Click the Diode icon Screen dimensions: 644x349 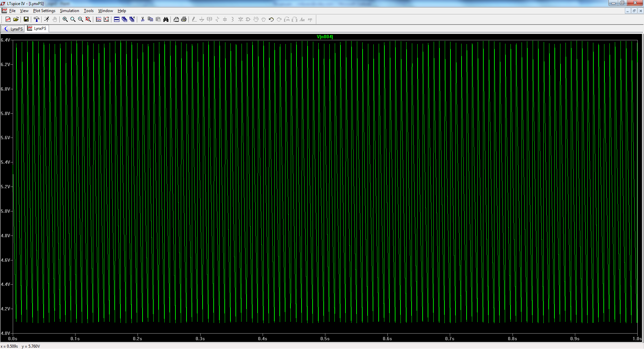[x=240, y=19]
